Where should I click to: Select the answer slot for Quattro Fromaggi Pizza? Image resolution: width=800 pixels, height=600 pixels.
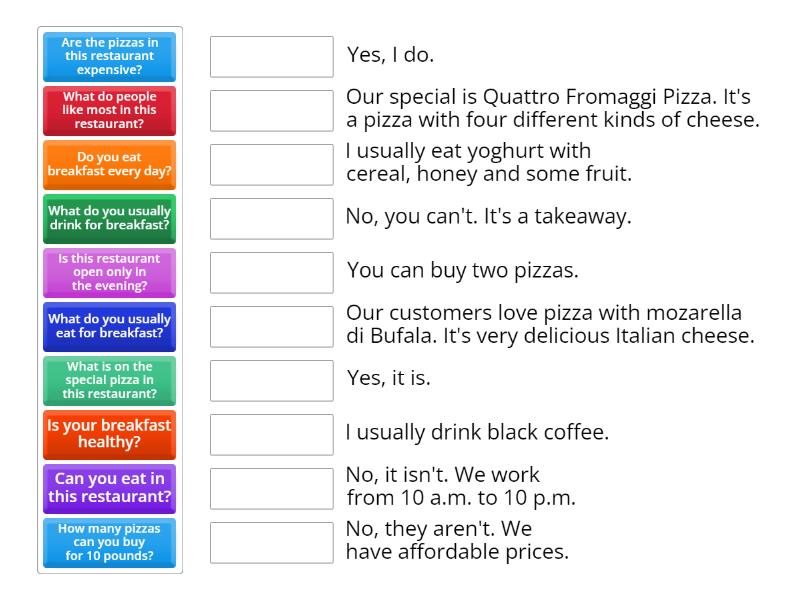(272, 111)
